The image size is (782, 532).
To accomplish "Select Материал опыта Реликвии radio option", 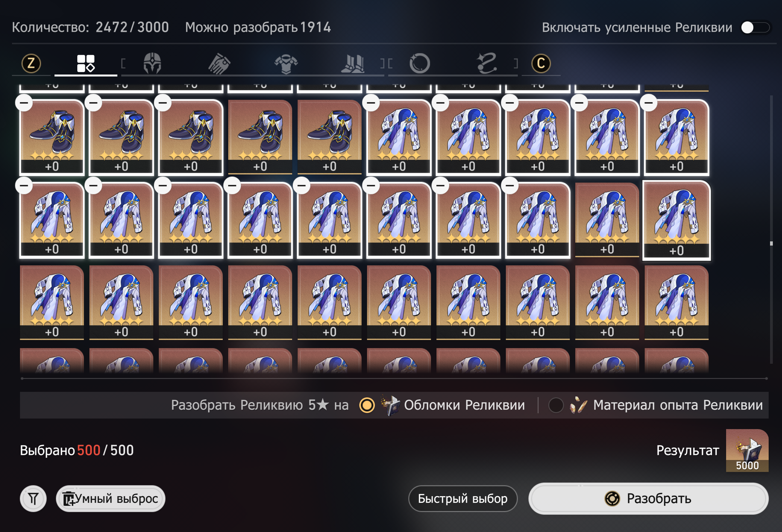I will [x=556, y=405].
